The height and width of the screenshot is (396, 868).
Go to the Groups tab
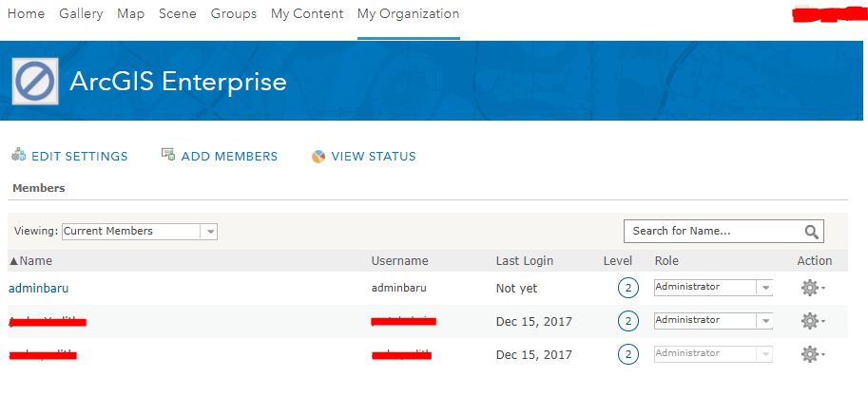tap(234, 14)
